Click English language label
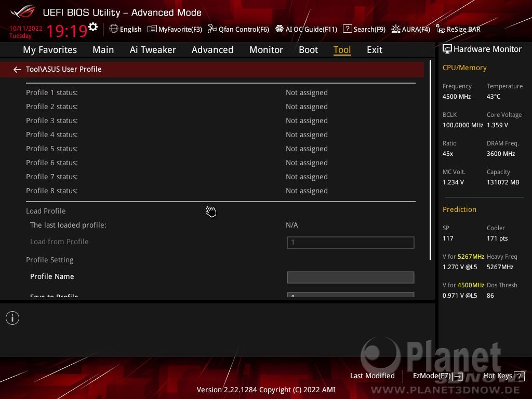This screenshot has height=399, width=532. [x=130, y=30]
